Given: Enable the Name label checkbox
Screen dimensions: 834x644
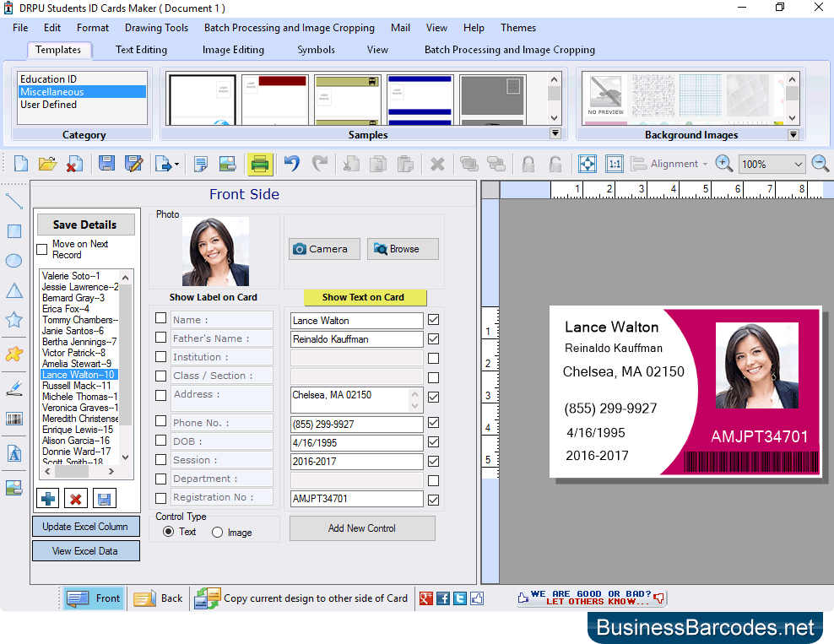Looking at the screenshot, I should (x=160, y=318).
